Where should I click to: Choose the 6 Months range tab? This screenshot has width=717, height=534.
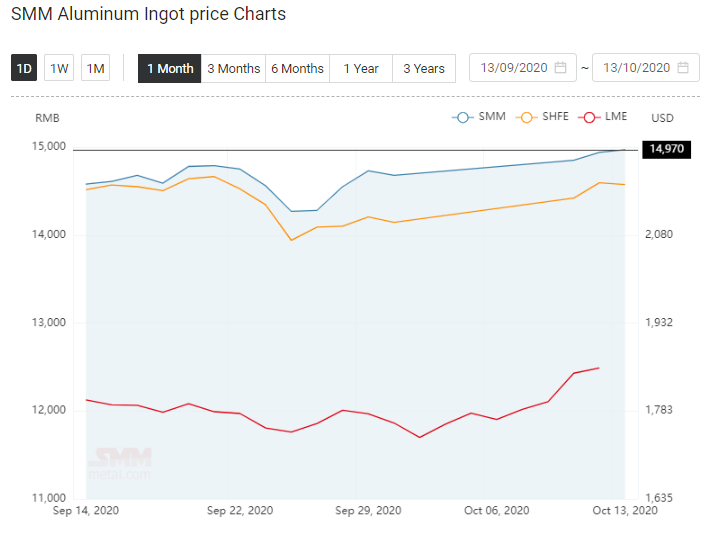pyautogui.click(x=297, y=69)
